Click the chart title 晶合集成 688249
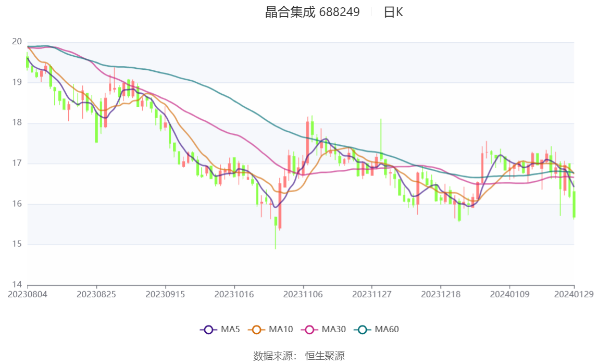598x364 pixels. point(313,12)
